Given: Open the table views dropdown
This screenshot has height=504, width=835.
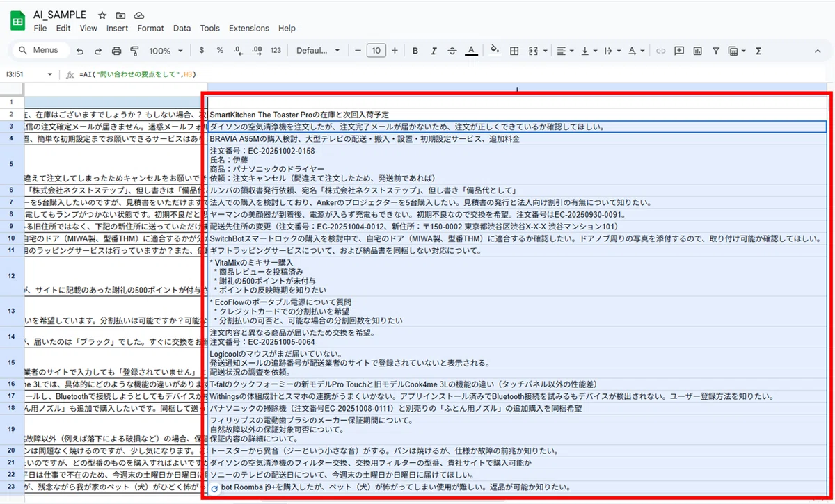Looking at the screenshot, I should coord(737,51).
